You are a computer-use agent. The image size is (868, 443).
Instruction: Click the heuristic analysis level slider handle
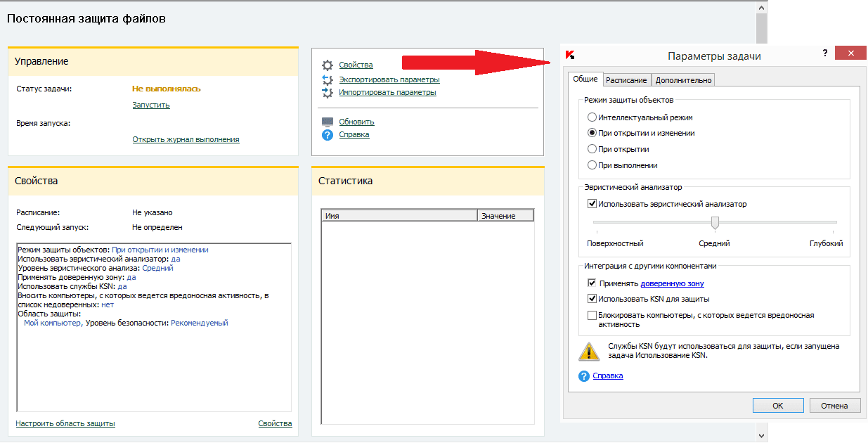click(x=715, y=223)
